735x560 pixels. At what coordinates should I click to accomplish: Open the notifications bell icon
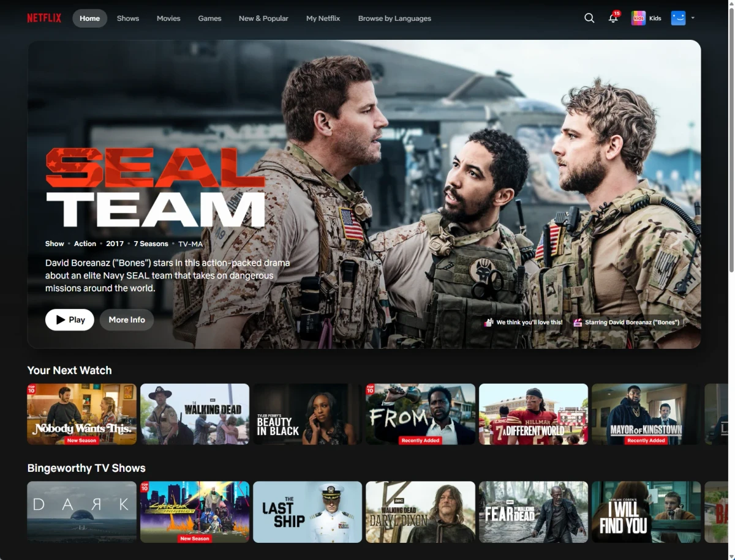coord(613,18)
